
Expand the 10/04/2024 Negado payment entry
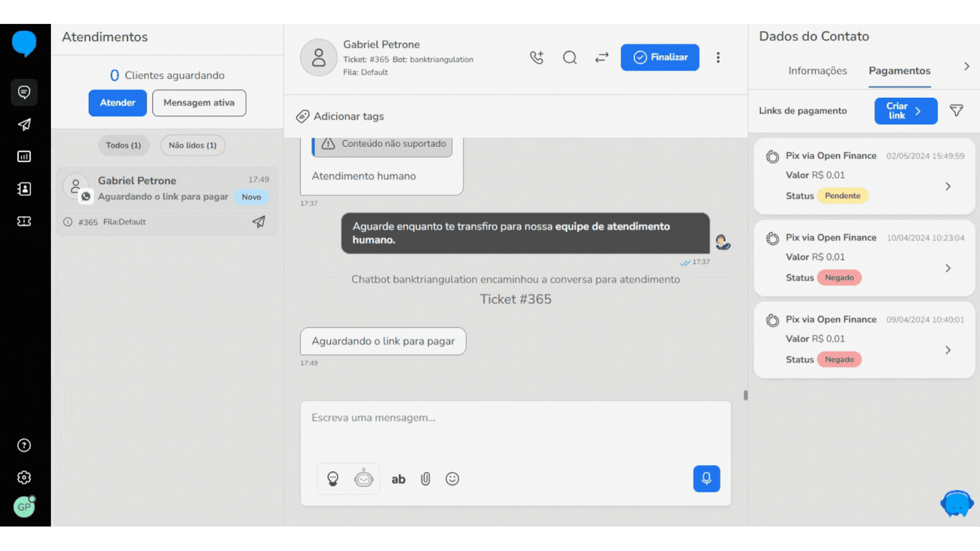(x=948, y=268)
